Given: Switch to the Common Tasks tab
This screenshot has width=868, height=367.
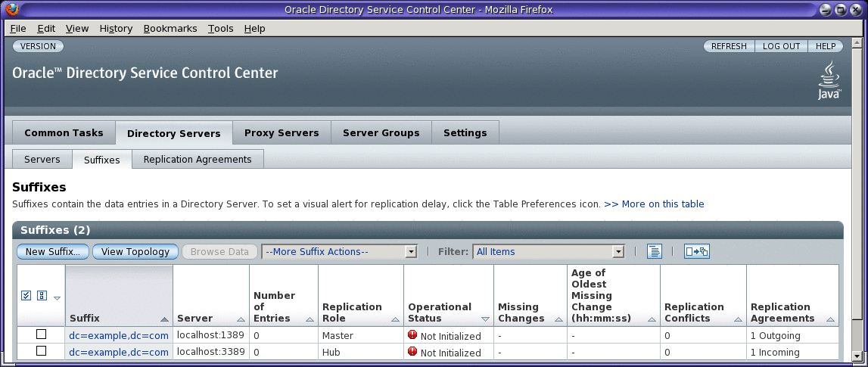Looking at the screenshot, I should 64,133.
